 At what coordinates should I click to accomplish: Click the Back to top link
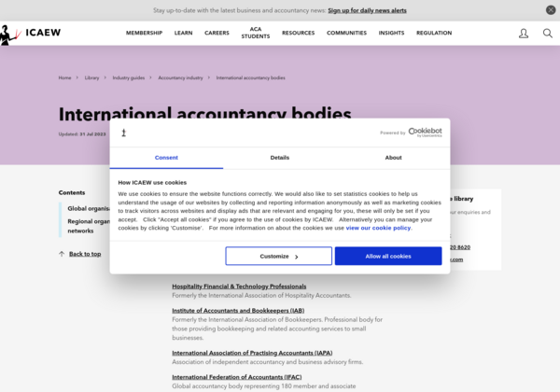[85, 254]
